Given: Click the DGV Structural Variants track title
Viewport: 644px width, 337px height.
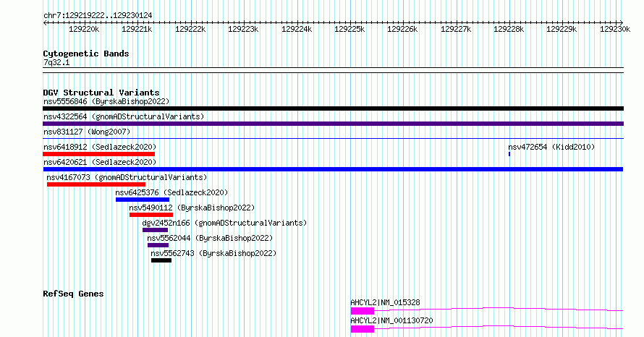Looking at the screenshot, I should click(x=101, y=93).
